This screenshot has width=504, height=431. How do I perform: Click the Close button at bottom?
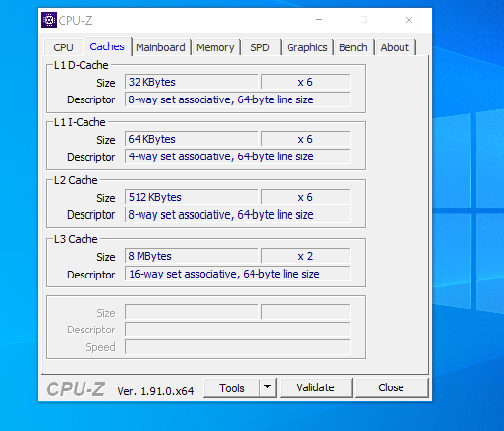[x=391, y=388]
